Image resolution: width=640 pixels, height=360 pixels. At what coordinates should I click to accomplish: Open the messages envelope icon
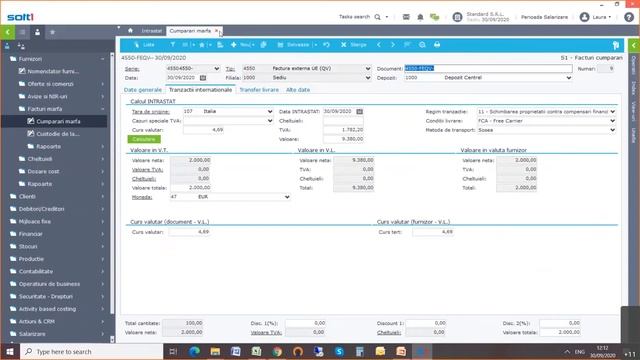406,17
